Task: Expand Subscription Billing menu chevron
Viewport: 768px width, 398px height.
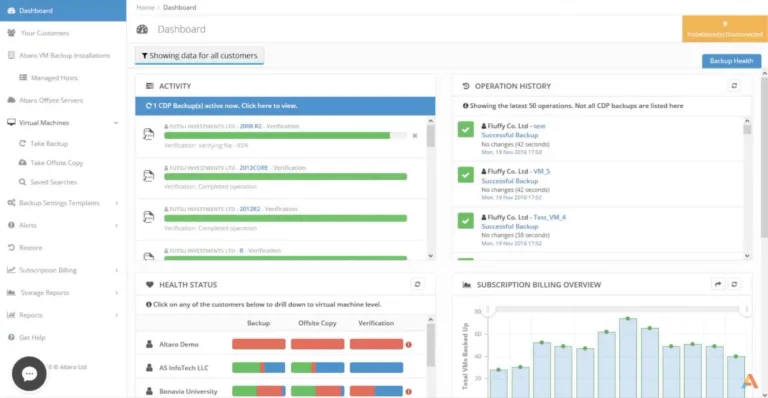Action: 117,270
